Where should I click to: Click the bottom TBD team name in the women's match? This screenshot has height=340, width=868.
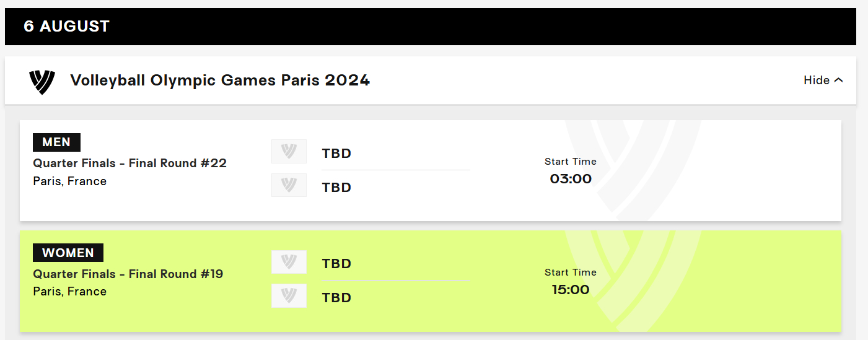(x=336, y=298)
